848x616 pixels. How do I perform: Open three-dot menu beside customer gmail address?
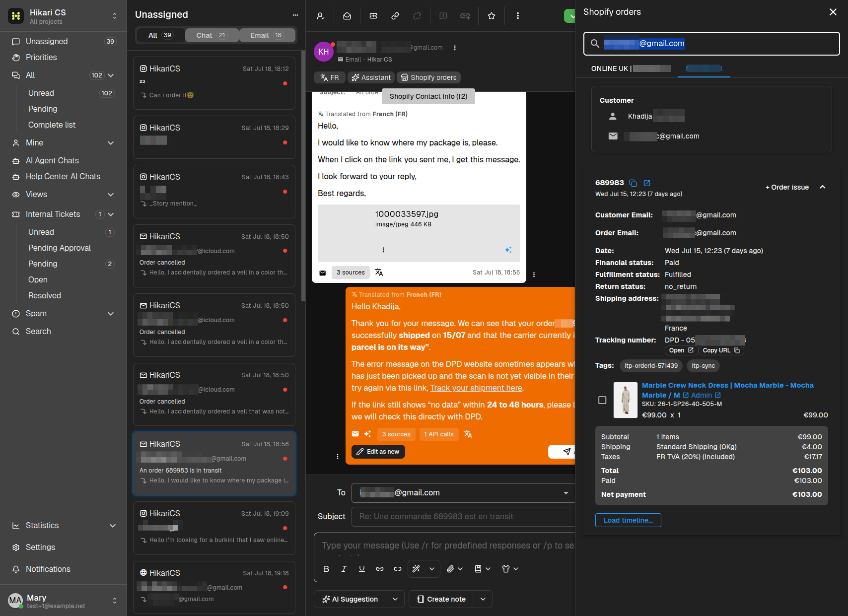(455, 48)
